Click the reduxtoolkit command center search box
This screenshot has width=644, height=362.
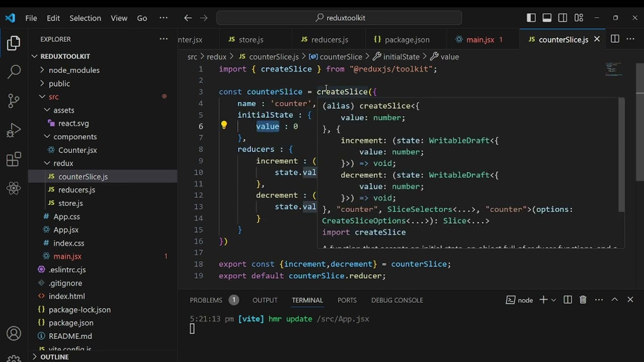click(339, 18)
